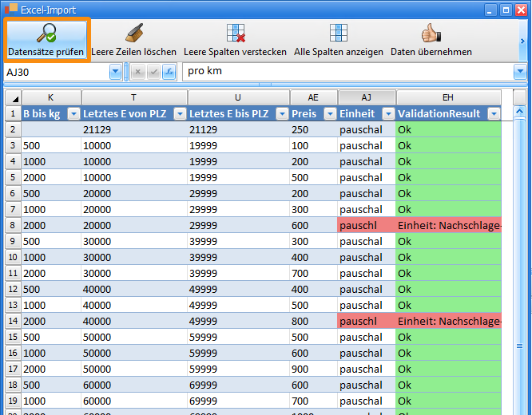Click the select-all corner triangle
532x415 pixels.
14,97
